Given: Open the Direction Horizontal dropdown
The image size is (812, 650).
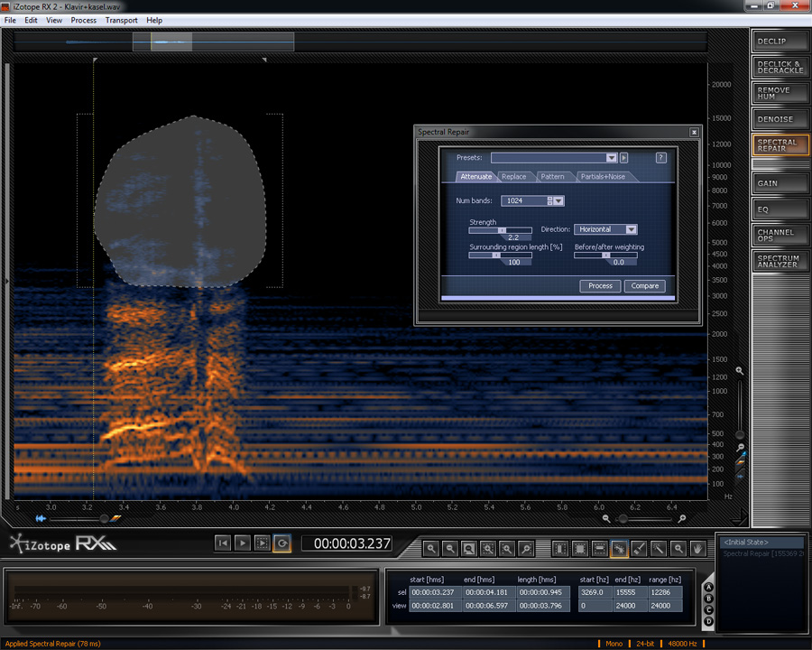Looking at the screenshot, I should (631, 229).
